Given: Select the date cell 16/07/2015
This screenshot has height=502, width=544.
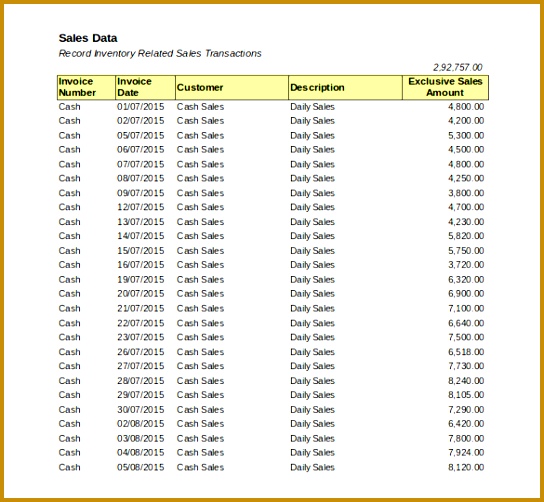Looking at the screenshot, I should tap(141, 265).
